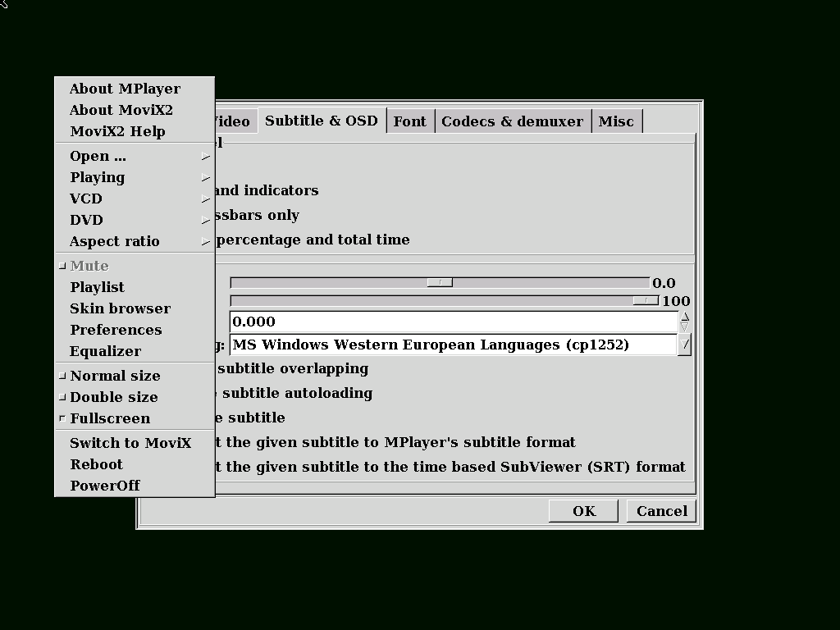This screenshot has height=630, width=840.
Task: Select Switch to MoviX entry
Action: (x=135, y=443)
